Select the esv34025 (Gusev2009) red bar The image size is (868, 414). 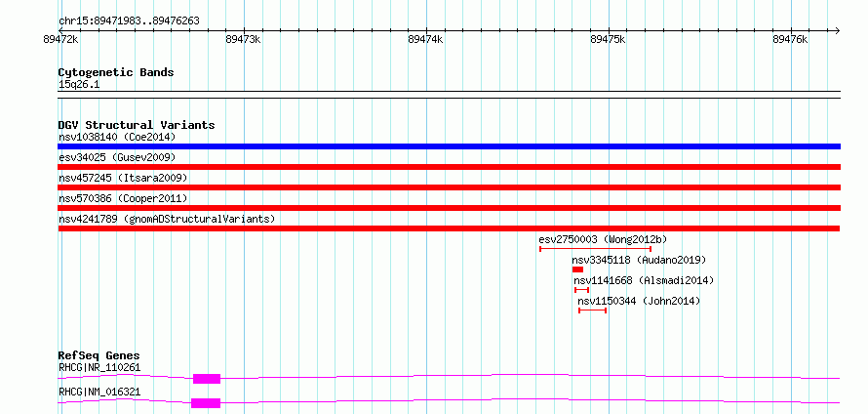[449, 167]
